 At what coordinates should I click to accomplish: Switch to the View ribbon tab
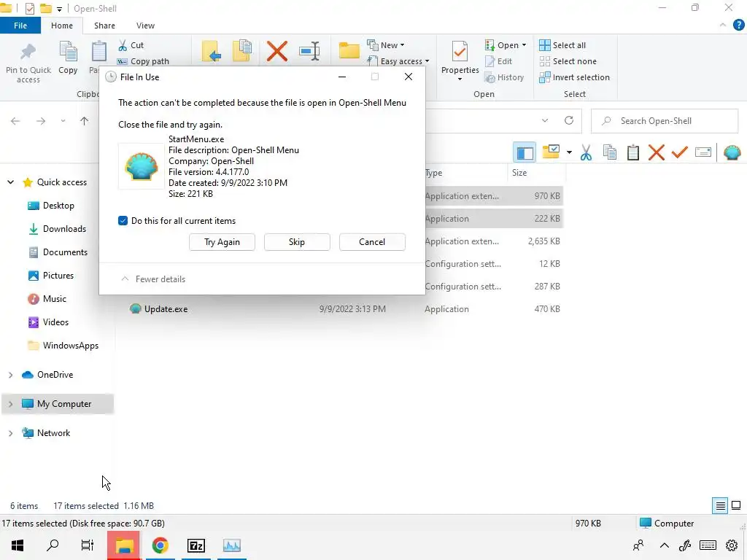pos(145,26)
